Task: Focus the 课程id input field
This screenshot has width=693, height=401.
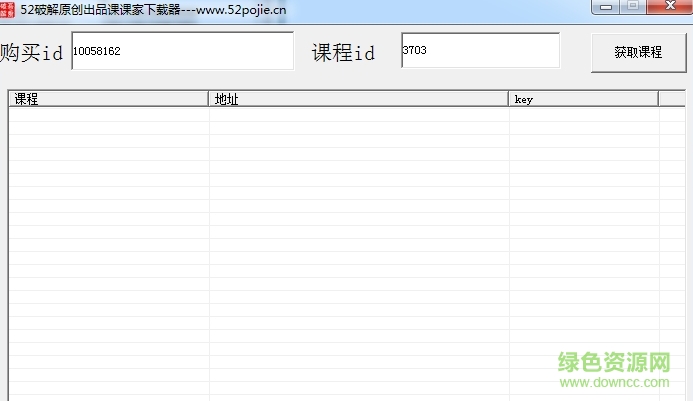Action: (x=480, y=50)
